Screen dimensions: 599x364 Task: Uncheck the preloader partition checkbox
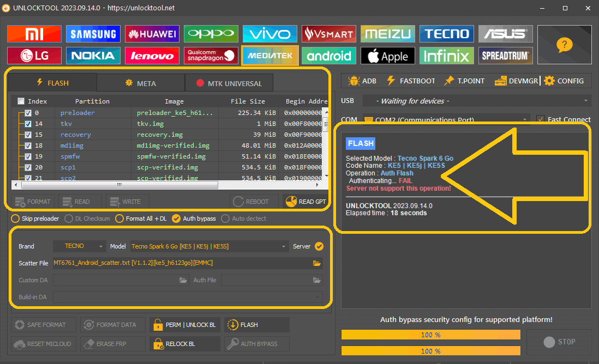pos(28,113)
